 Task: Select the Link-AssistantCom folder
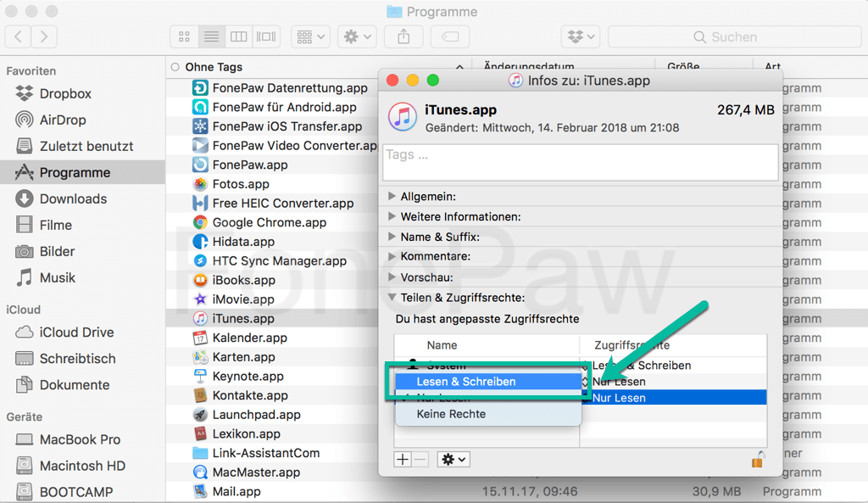coord(265,453)
